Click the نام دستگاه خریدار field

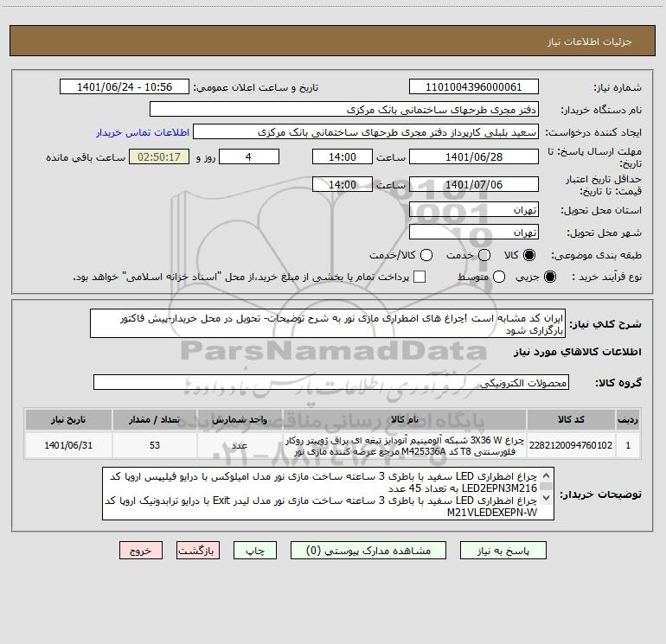pos(344,110)
